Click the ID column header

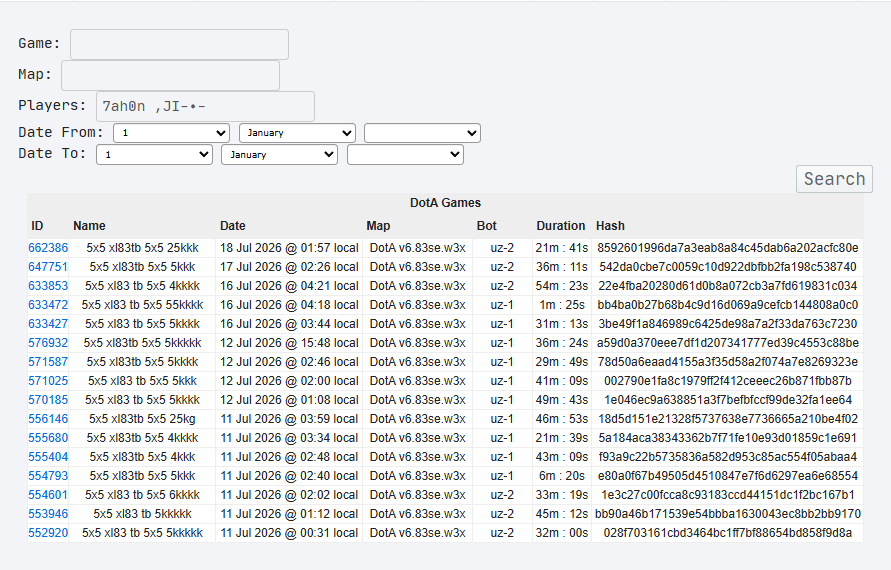coord(37,226)
